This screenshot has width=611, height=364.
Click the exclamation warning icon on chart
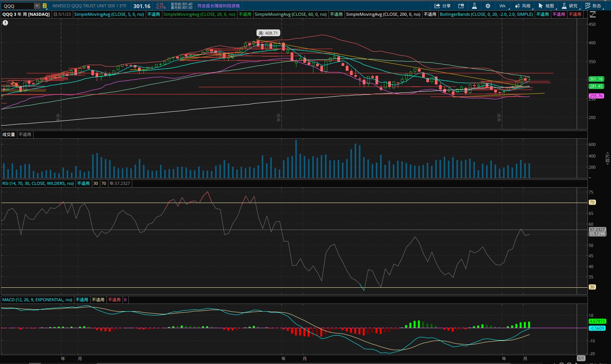(x=5, y=23)
